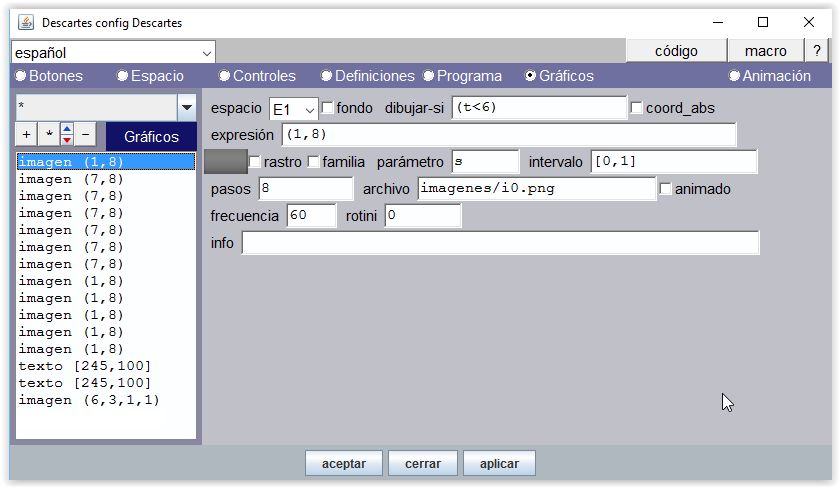
Task: Click the blue up arrow to move item up
Action: [66, 129]
